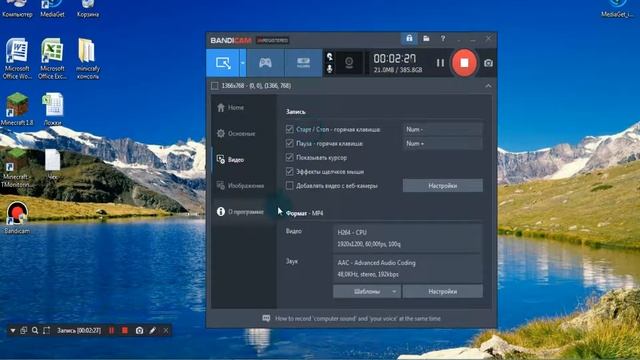The image size is (640, 360).
Task: Open the Ложки file on desktop
Action: click(53, 109)
